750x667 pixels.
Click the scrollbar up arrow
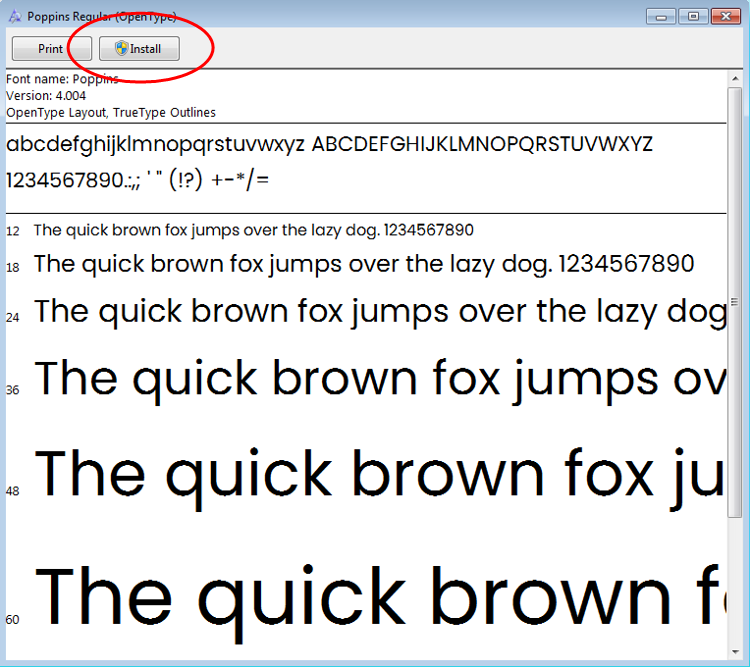point(735,78)
